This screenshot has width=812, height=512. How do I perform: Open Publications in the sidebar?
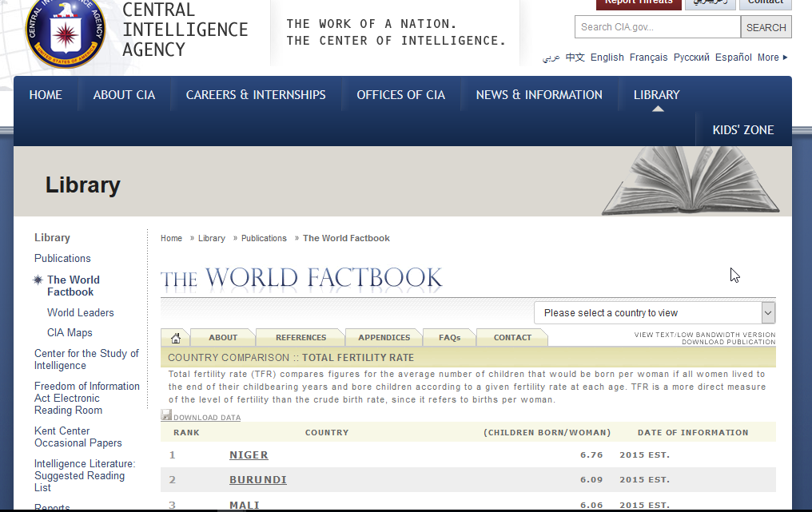(x=62, y=258)
